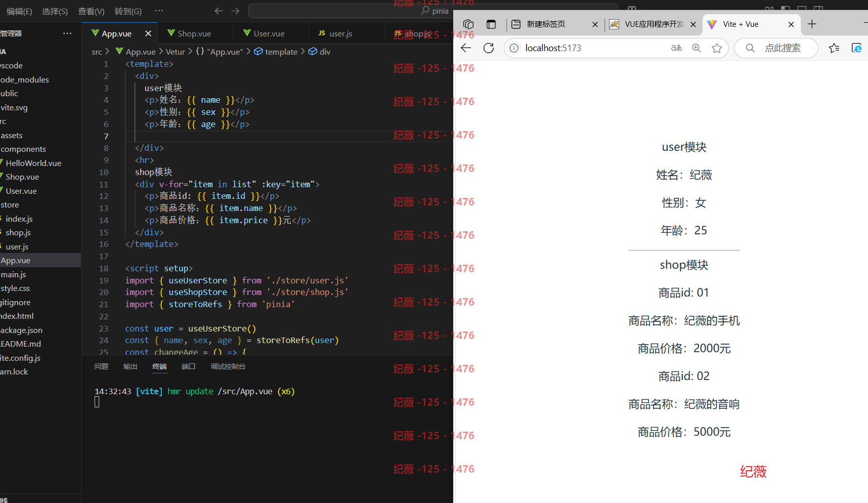Collapse the components folder in explorer
The width and height of the screenshot is (868, 503).
[x=23, y=149]
